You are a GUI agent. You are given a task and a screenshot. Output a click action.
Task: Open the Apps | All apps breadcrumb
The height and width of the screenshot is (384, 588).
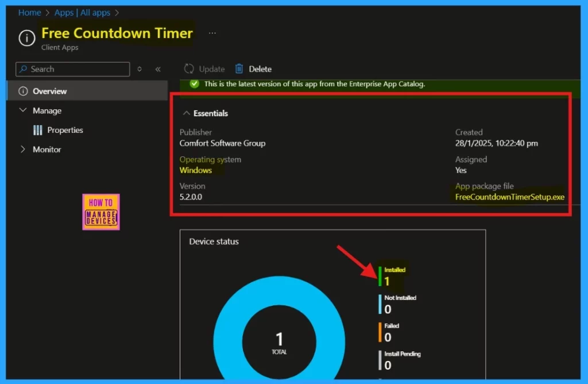pos(82,13)
